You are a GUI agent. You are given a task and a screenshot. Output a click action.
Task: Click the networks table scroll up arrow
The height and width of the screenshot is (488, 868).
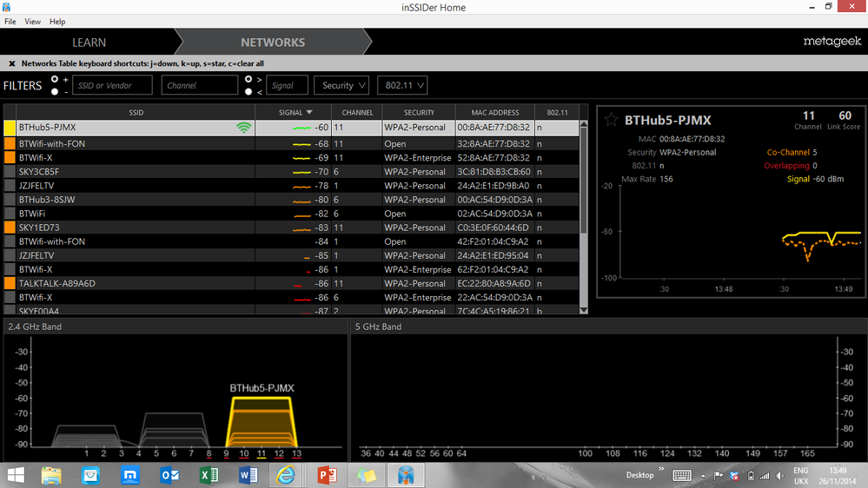pos(584,124)
